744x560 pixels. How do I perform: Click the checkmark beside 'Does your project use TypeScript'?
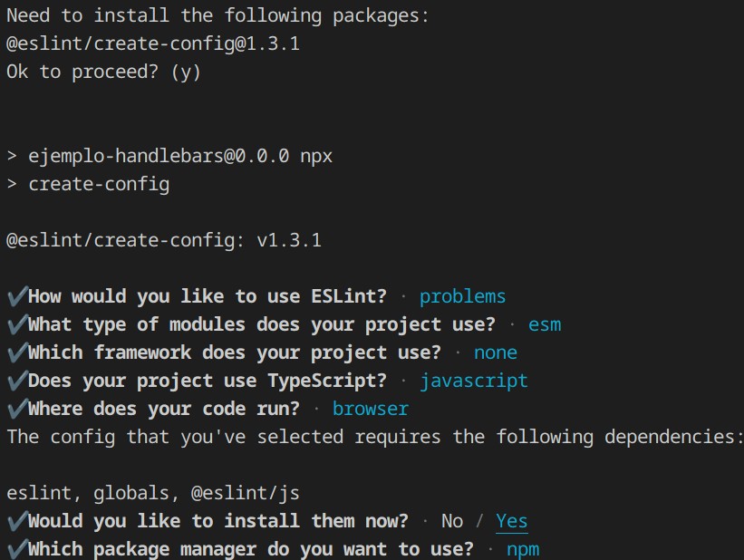pyautogui.click(x=16, y=381)
